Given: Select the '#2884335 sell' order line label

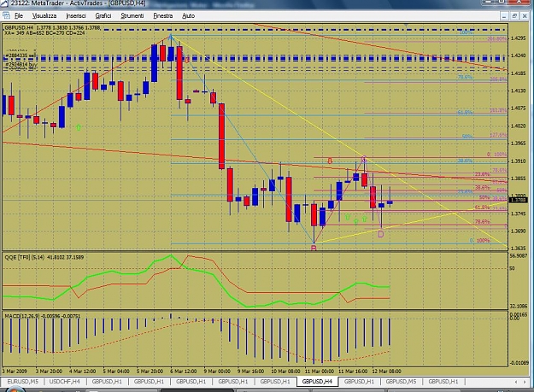Looking at the screenshot, I should pyautogui.click(x=21, y=56).
